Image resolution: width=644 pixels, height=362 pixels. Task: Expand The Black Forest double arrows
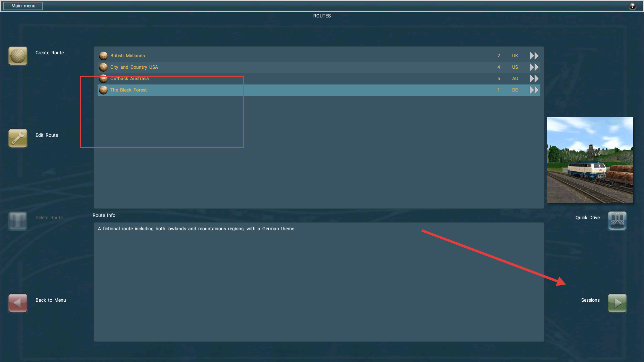tap(534, 90)
